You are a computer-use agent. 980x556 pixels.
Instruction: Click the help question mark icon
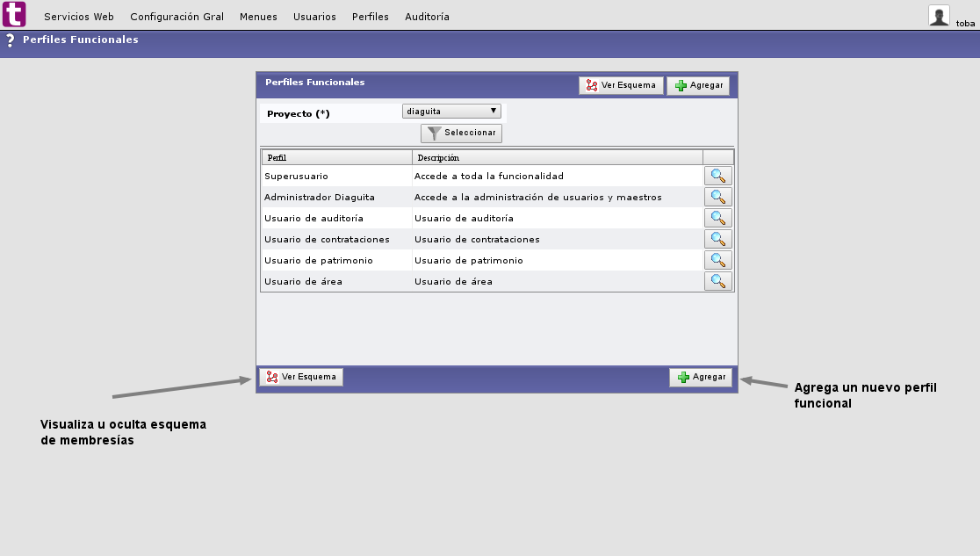[x=10, y=40]
